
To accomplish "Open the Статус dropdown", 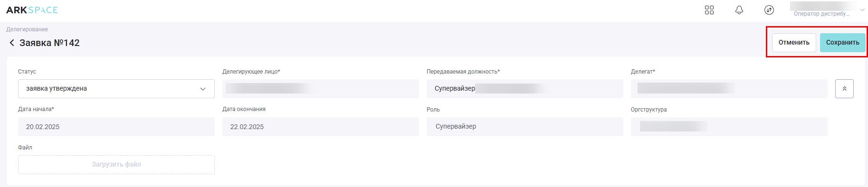I will [x=116, y=89].
